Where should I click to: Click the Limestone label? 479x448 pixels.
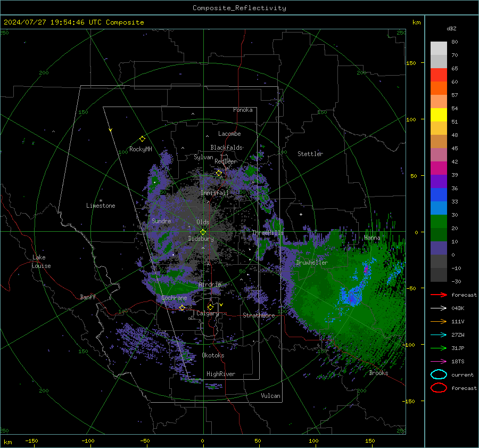coord(101,206)
